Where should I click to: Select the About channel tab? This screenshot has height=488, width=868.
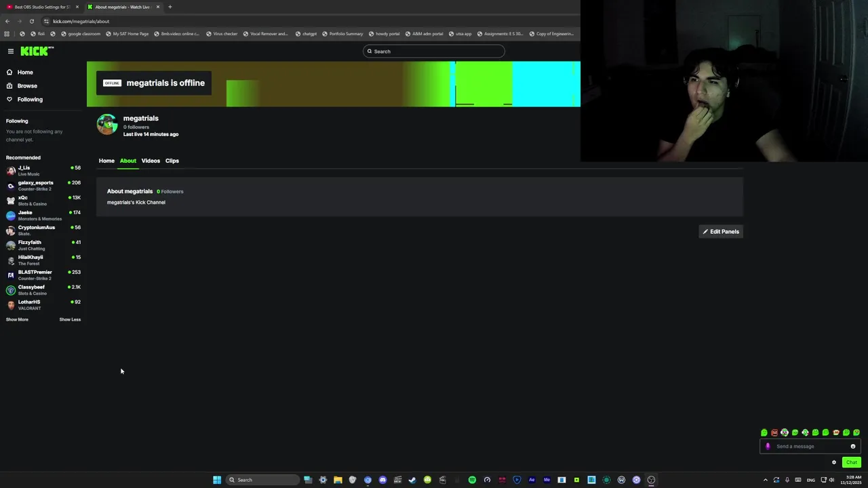click(128, 161)
